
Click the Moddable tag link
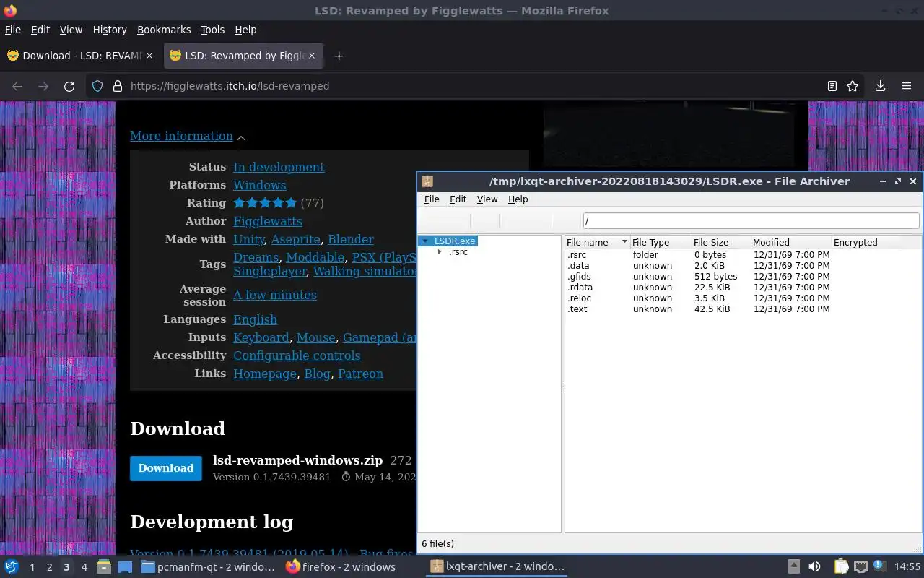click(315, 257)
